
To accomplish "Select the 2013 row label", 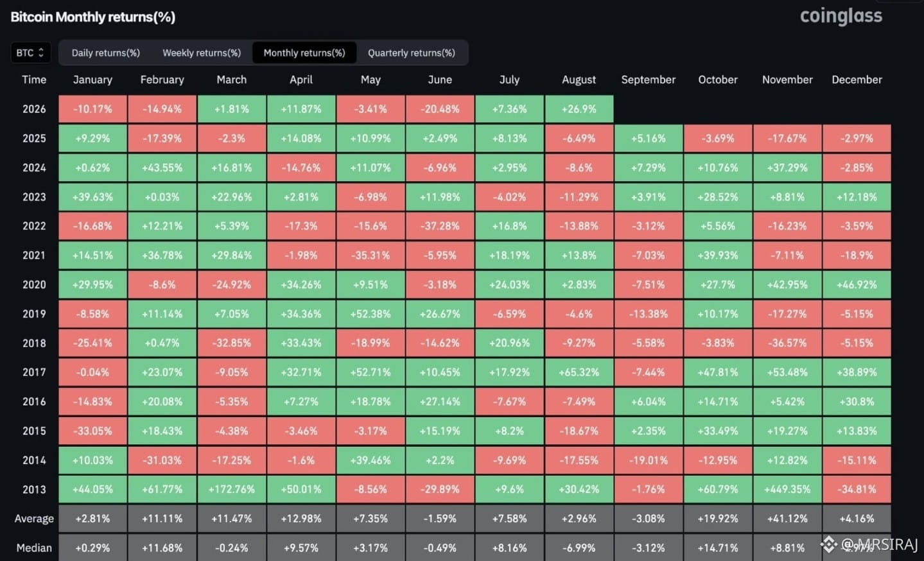I will pos(34,490).
